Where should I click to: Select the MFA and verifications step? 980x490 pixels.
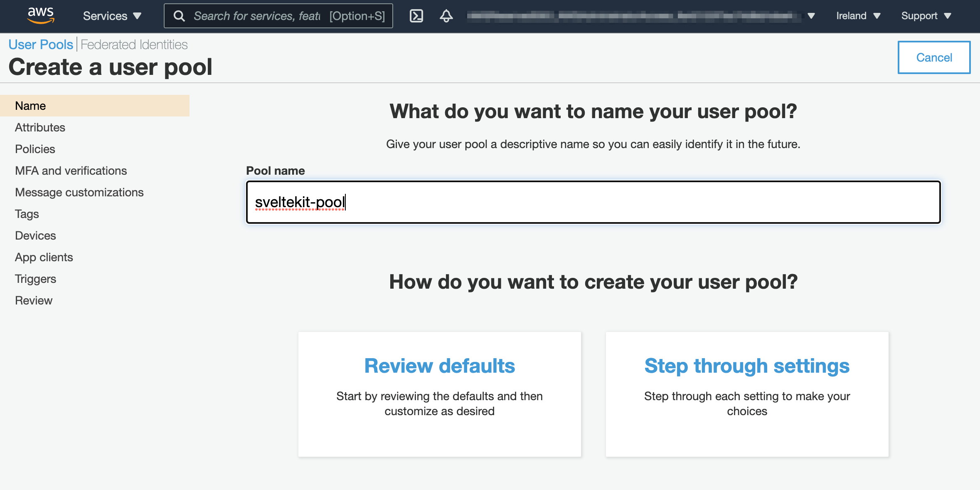[71, 170]
